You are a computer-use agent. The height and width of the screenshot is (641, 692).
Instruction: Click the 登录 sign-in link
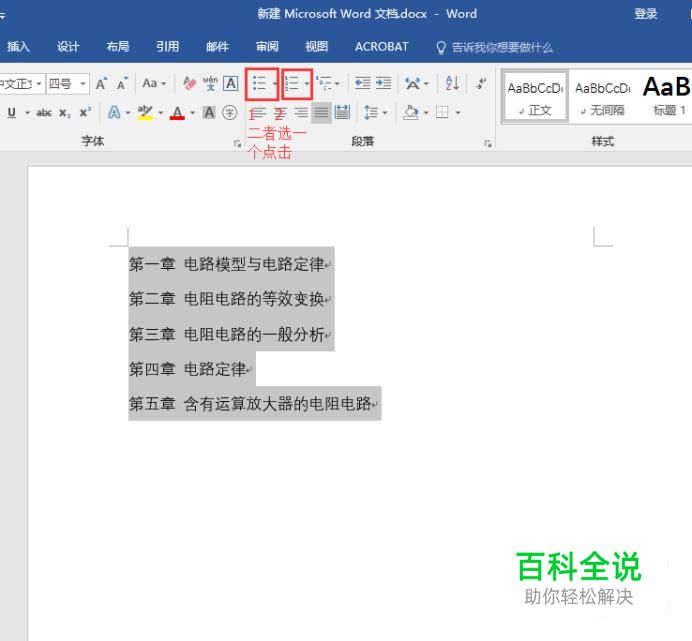646,14
